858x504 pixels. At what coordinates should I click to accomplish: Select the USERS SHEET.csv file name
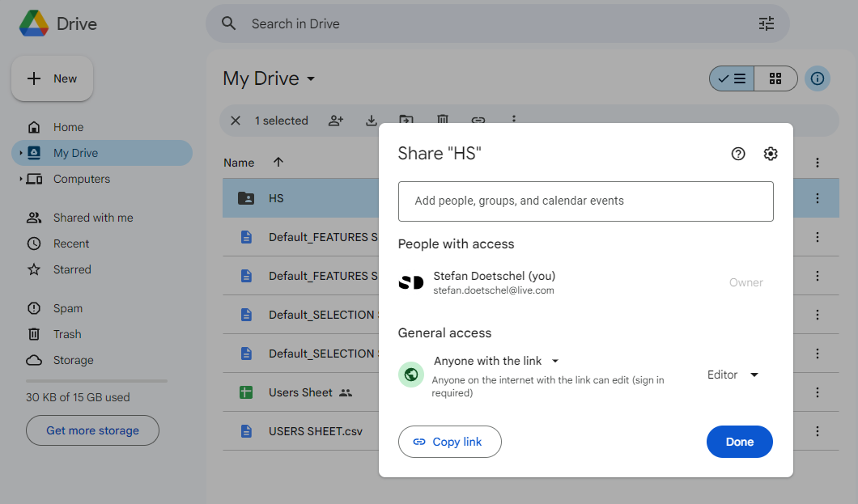(316, 431)
